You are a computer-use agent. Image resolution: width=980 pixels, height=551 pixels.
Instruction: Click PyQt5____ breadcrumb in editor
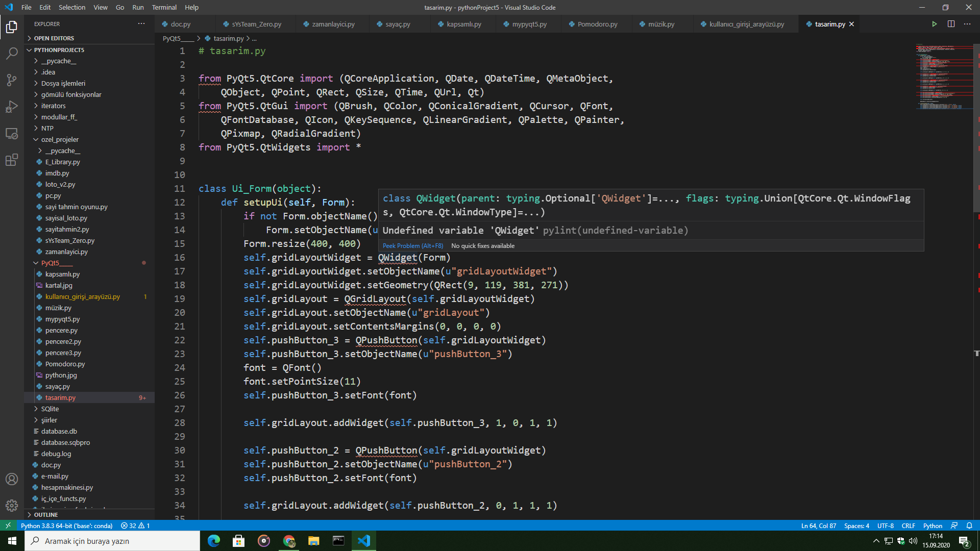pos(178,38)
